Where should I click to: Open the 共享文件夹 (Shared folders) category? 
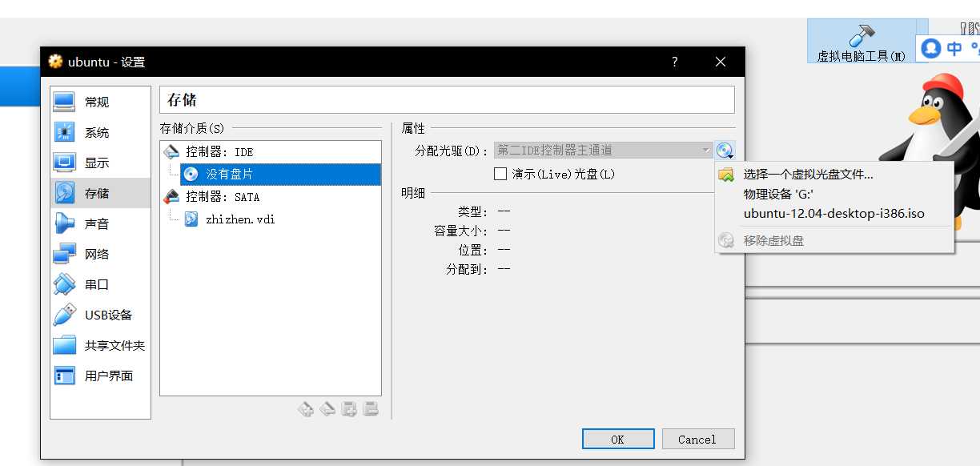point(100,346)
